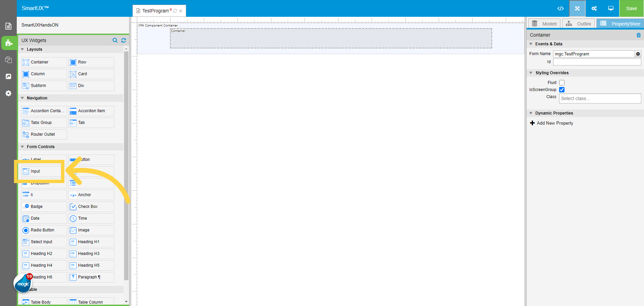Image resolution: width=644 pixels, height=306 pixels.
Task: Collapse the Layouts section
Action: pos(22,49)
